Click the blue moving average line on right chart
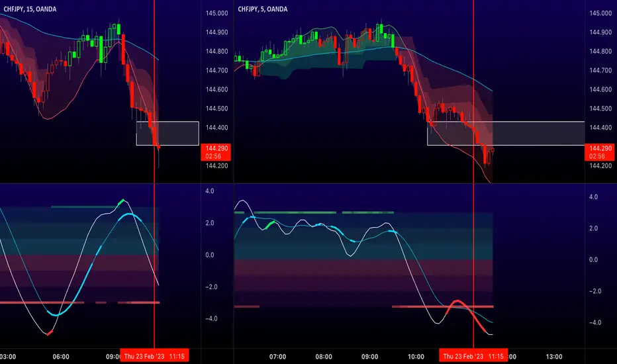 [x=453, y=69]
